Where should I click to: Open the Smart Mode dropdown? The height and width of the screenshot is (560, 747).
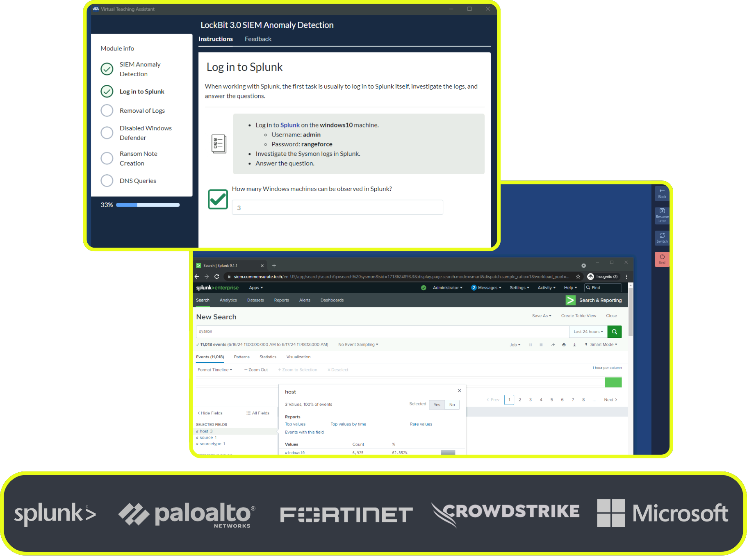tap(601, 345)
